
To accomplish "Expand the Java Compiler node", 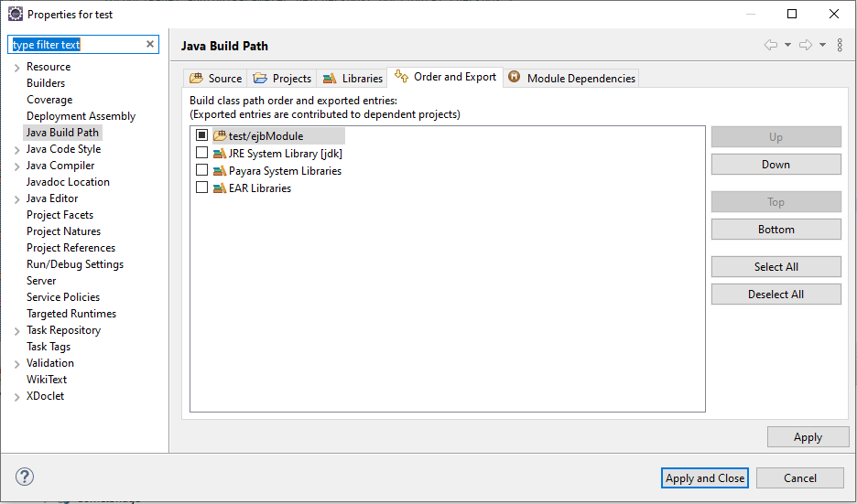I will pos(16,166).
